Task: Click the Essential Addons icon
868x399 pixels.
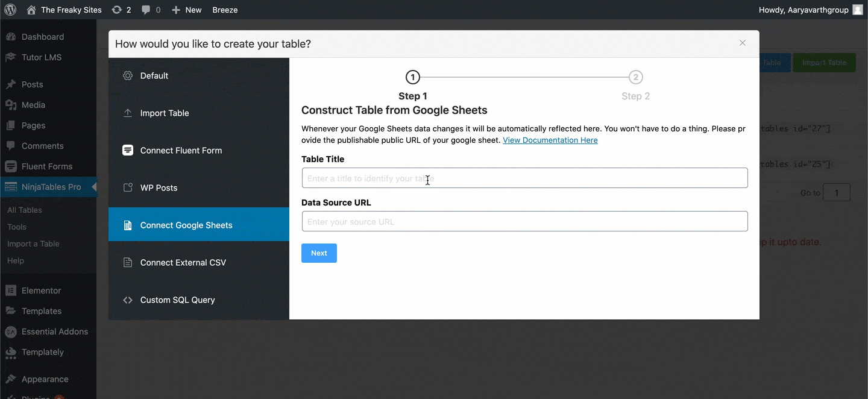Action: click(x=11, y=331)
